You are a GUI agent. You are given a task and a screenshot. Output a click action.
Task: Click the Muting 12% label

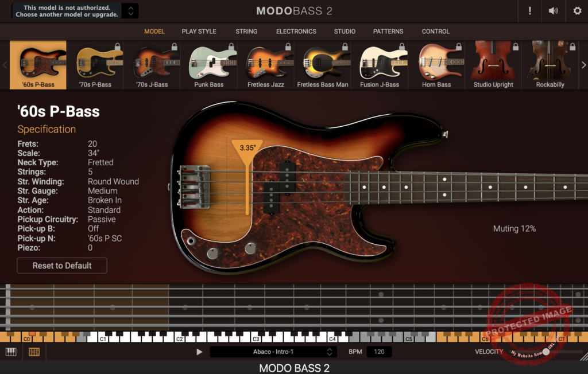click(514, 229)
